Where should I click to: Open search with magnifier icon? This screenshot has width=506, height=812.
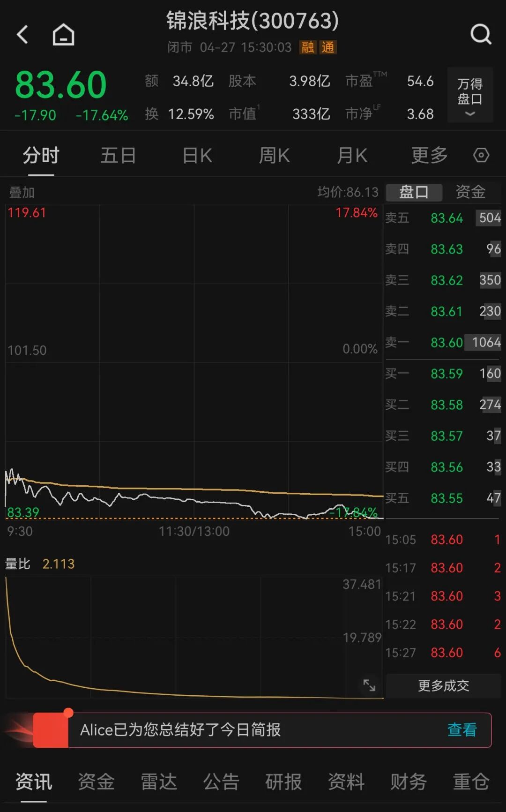481,35
